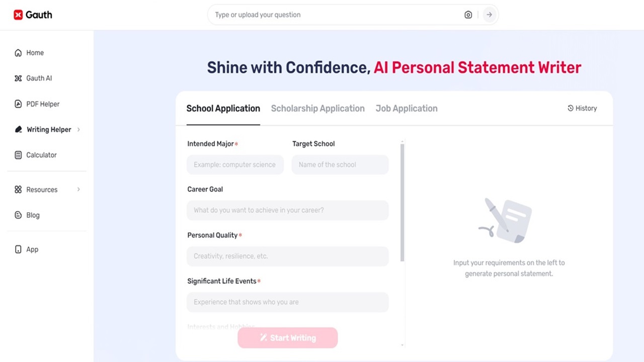The image size is (644, 362).
Task: Expand the Resources sidebar section
Action: [78, 190]
